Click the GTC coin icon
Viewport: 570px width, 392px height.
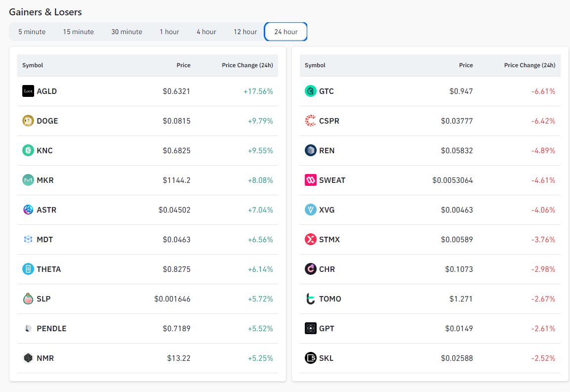pos(310,91)
